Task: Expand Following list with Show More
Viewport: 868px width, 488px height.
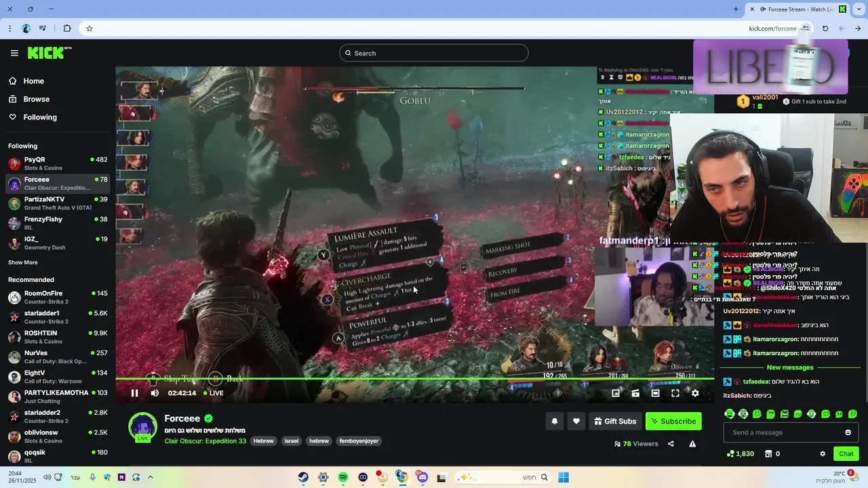Action: coord(23,262)
